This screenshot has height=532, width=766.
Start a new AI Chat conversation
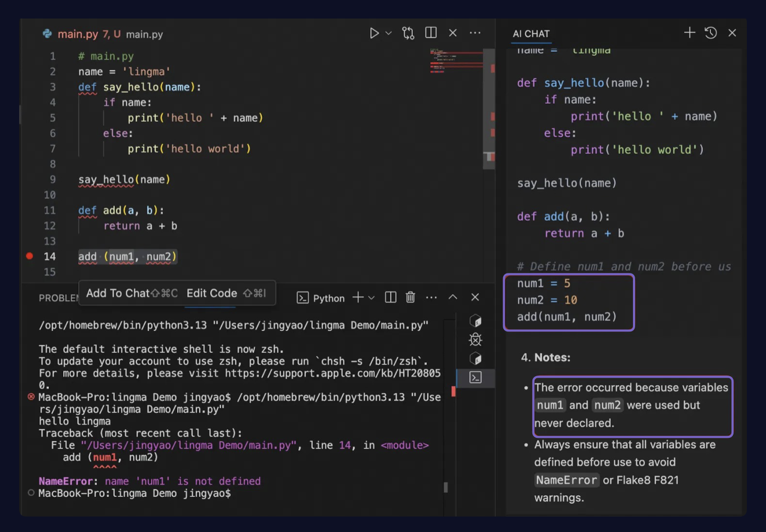[x=689, y=32]
